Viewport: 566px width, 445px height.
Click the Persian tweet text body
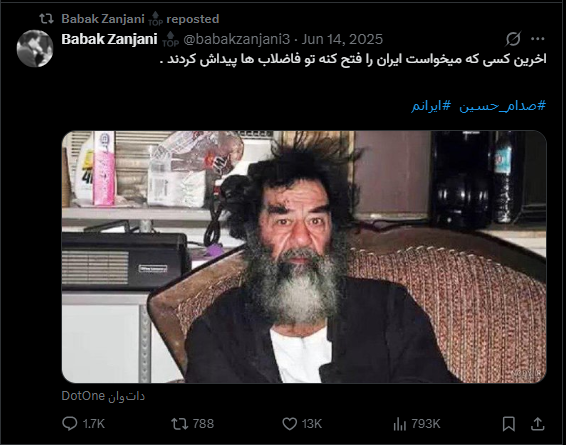point(353,59)
